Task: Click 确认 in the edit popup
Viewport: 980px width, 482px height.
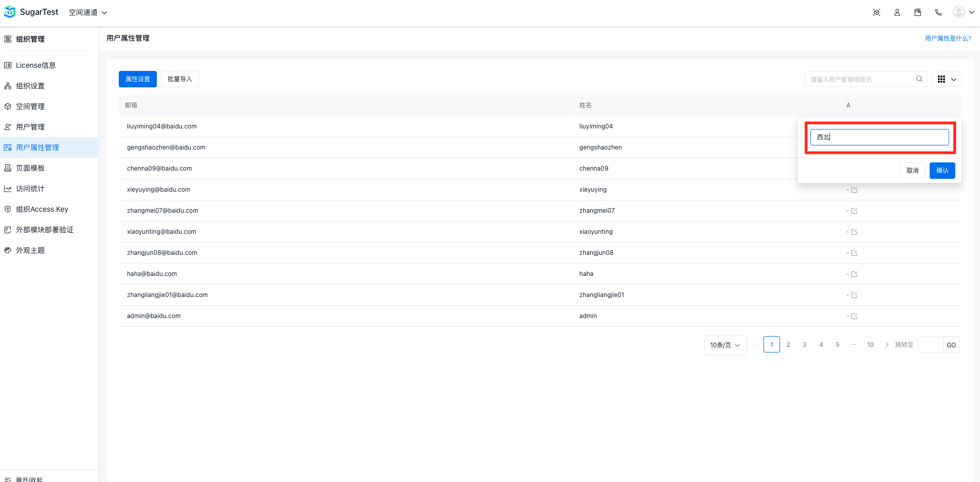Action: (x=942, y=171)
